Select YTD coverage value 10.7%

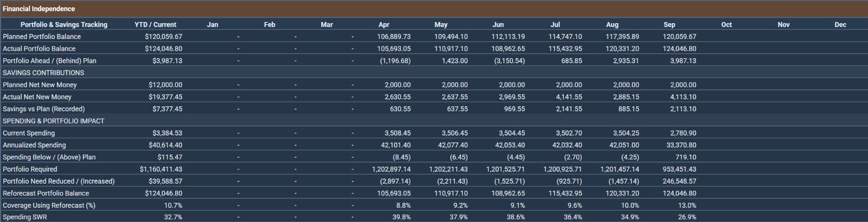tap(173, 205)
